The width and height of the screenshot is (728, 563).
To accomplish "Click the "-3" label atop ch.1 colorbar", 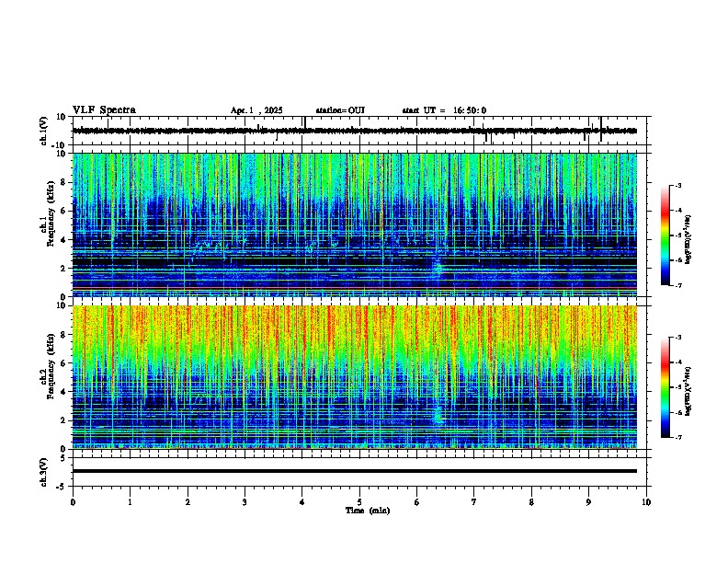I will [x=677, y=185].
